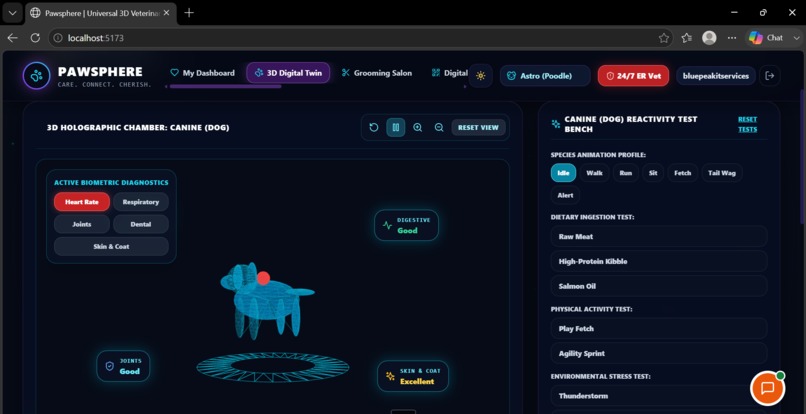The image size is (806, 414).
Task: Run the Play Fetch activity test
Action: pos(659,329)
